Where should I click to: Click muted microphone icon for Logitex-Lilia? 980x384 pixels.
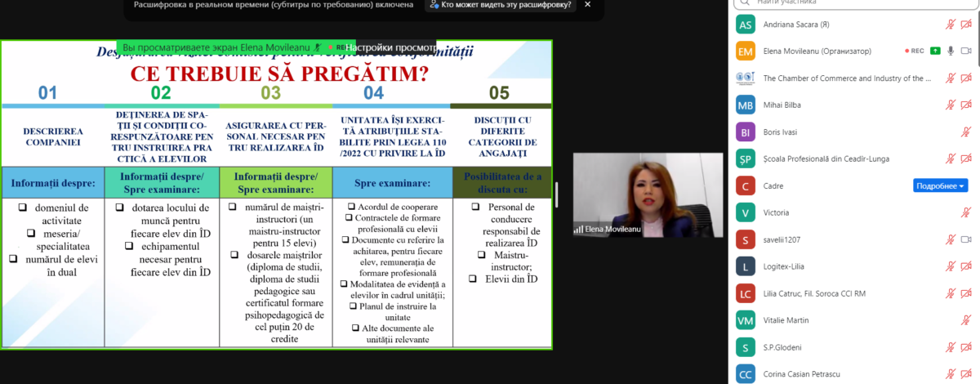pyautogui.click(x=950, y=266)
